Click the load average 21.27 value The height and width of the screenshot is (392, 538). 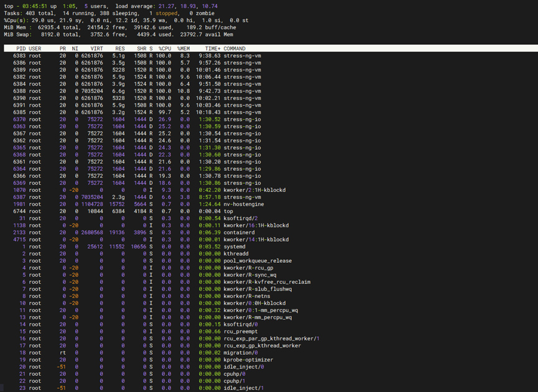pyautogui.click(x=167, y=6)
